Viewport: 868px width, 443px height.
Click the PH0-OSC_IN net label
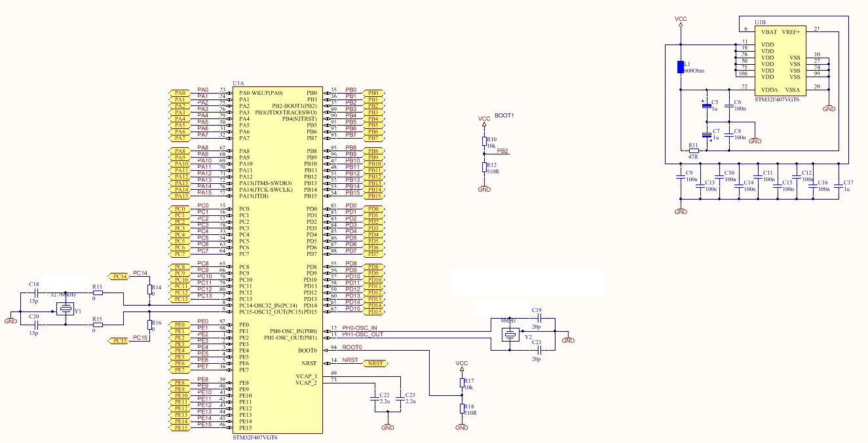pos(360,327)
